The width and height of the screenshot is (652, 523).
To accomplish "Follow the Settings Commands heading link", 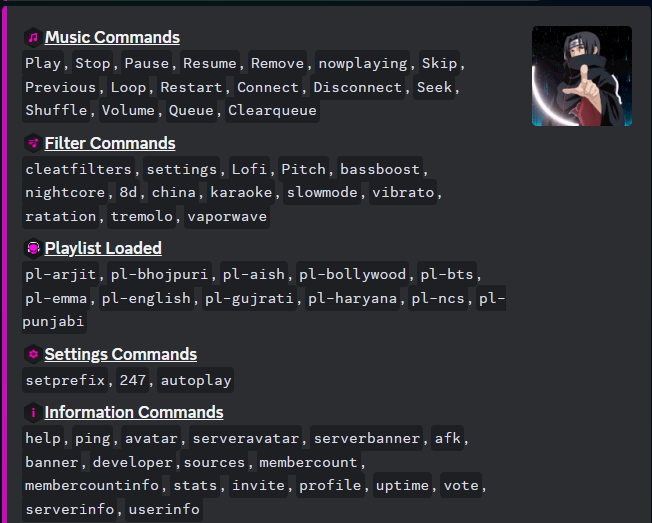I will tap(121, 354).
